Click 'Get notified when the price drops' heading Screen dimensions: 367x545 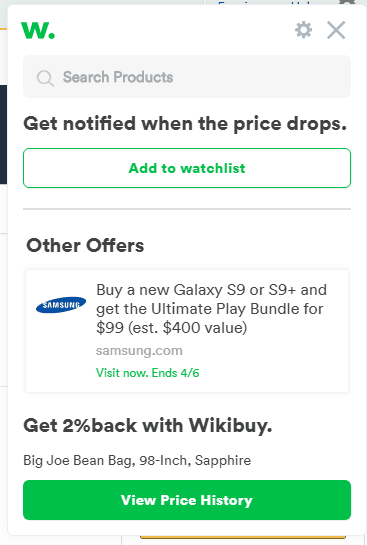pos(185,124)
